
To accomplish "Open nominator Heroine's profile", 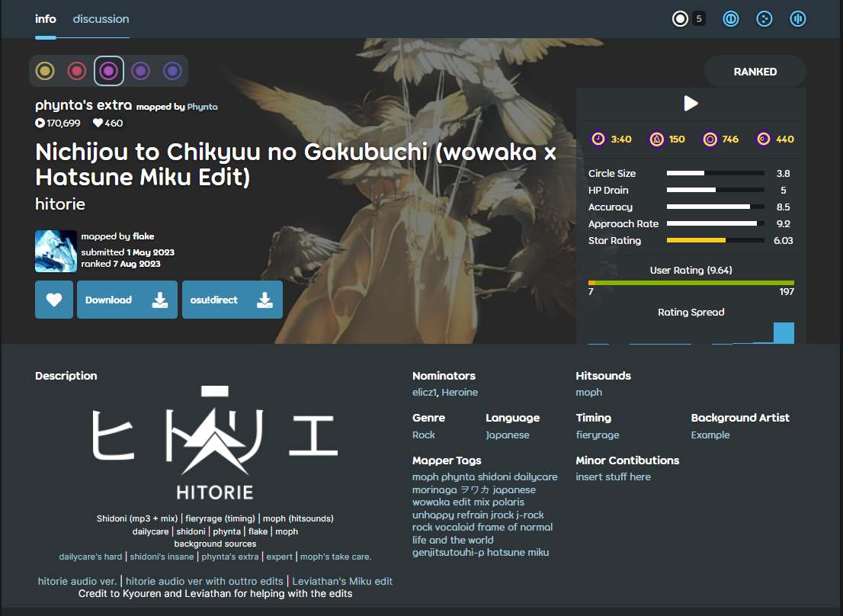I will click(x=460, y=393).
